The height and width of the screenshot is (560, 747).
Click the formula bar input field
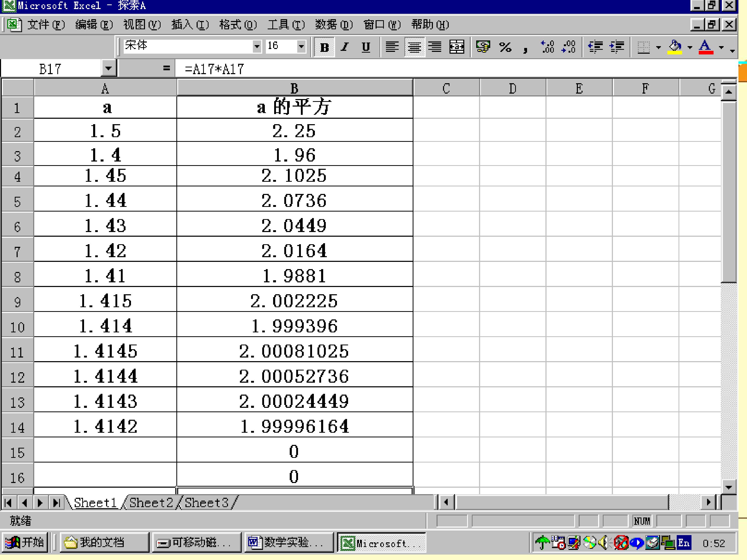coord(456,69)
